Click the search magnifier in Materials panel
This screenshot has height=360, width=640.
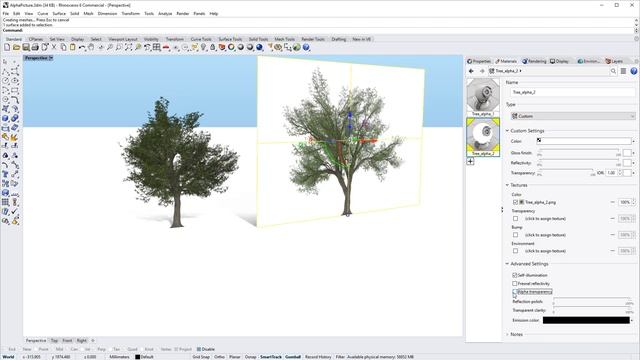pyautogui.click(x=613, y=71)
